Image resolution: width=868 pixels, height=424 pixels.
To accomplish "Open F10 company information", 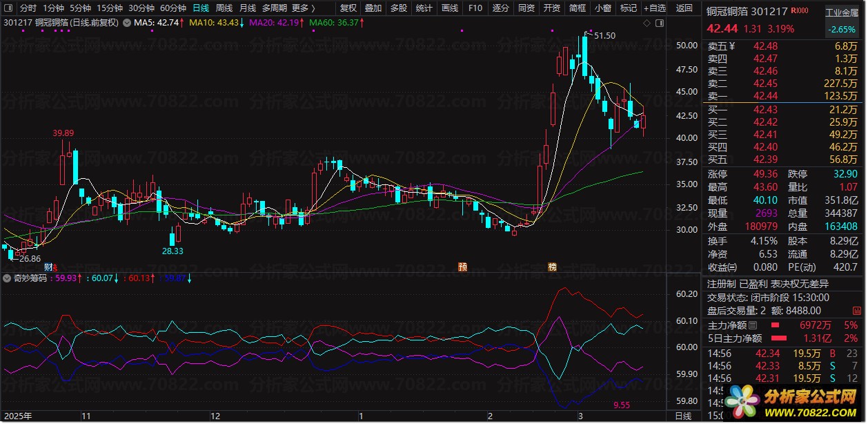I will pos(475,8).
